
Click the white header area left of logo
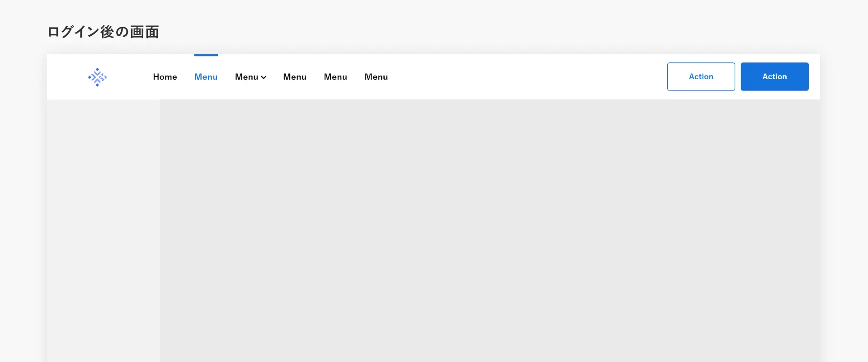click(66, 77)
